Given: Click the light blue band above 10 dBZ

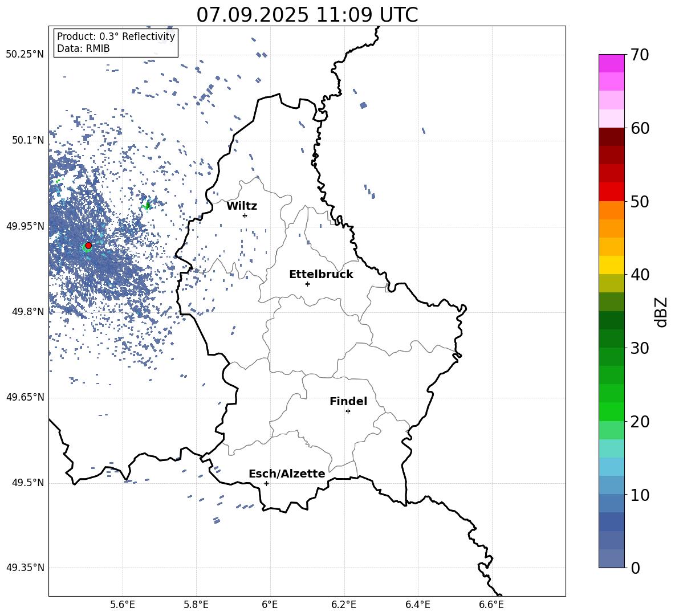Looking at the screenshot, I should pos(612,486).
